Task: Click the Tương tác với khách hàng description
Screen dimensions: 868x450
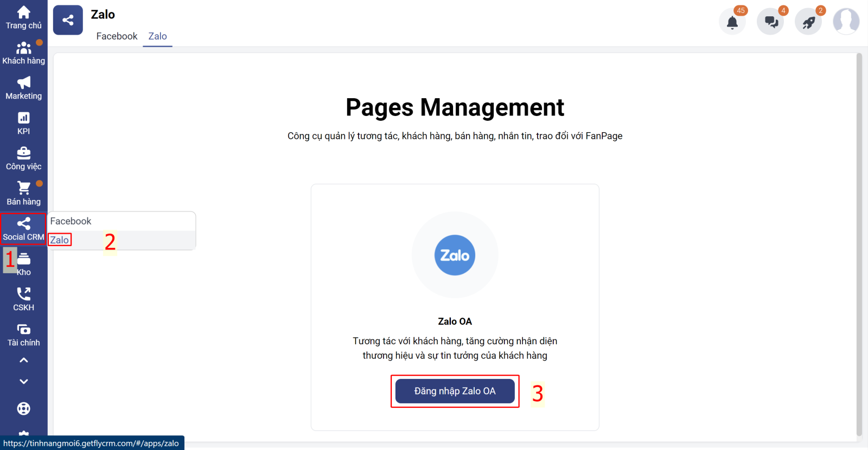Action: pyautogui.click(x=455, y=348)
